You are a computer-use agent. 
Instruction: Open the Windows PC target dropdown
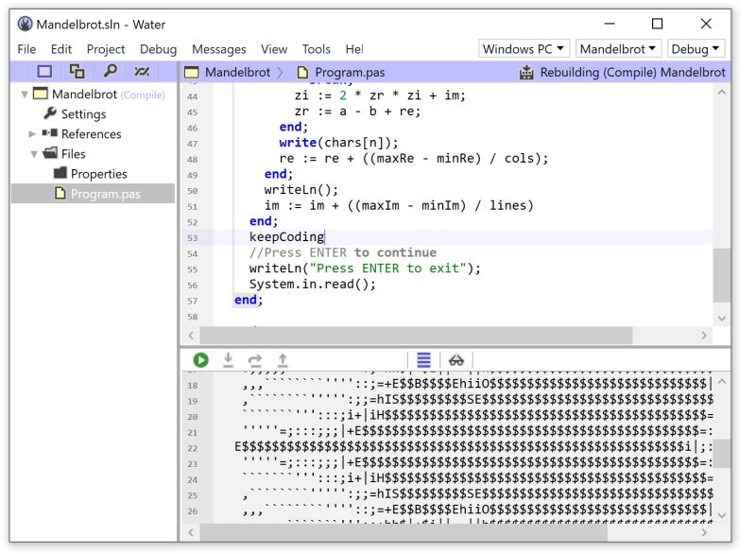523,48
